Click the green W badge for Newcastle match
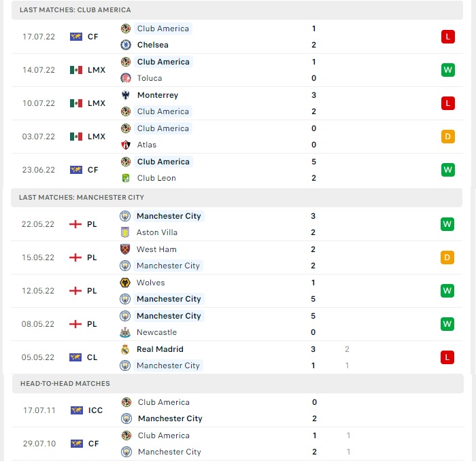This screenshot has width=476, height=462. 447,324
